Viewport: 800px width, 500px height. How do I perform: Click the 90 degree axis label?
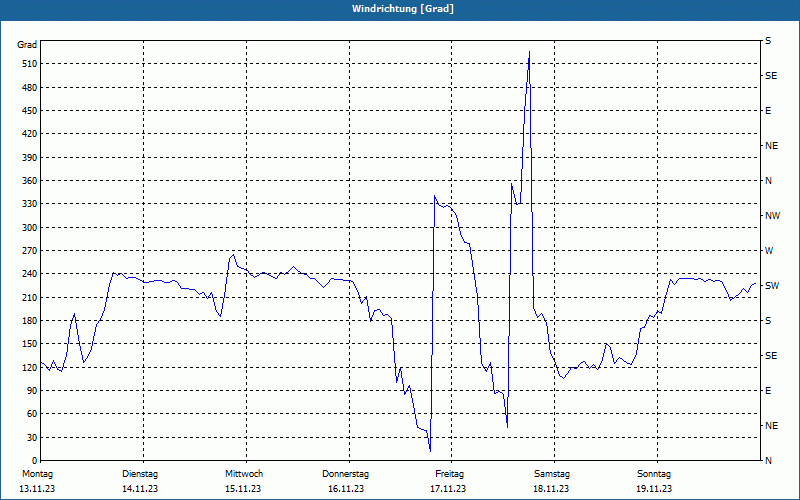32,390
